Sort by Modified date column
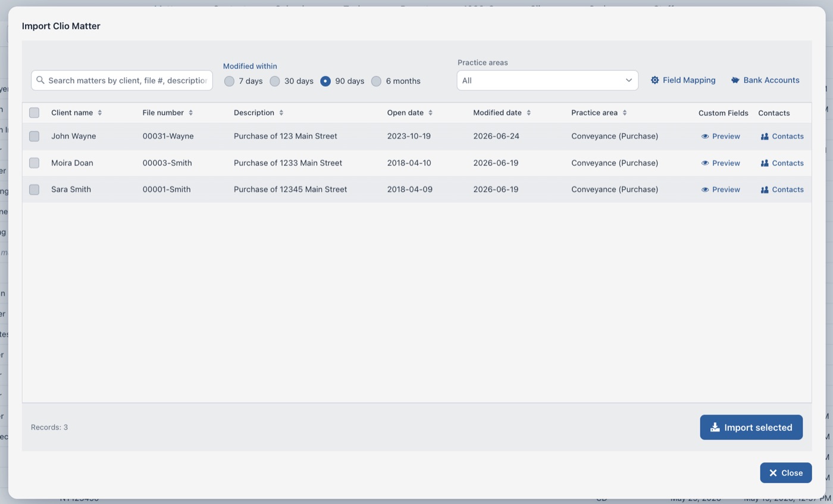This screenshot has width=833, height=504. click(502, 112)
